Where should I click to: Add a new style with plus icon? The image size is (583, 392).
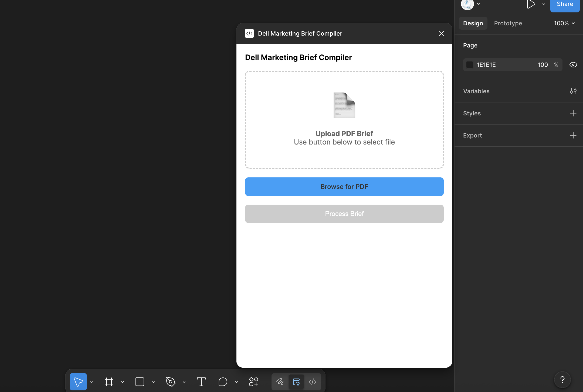click(573, 113)
